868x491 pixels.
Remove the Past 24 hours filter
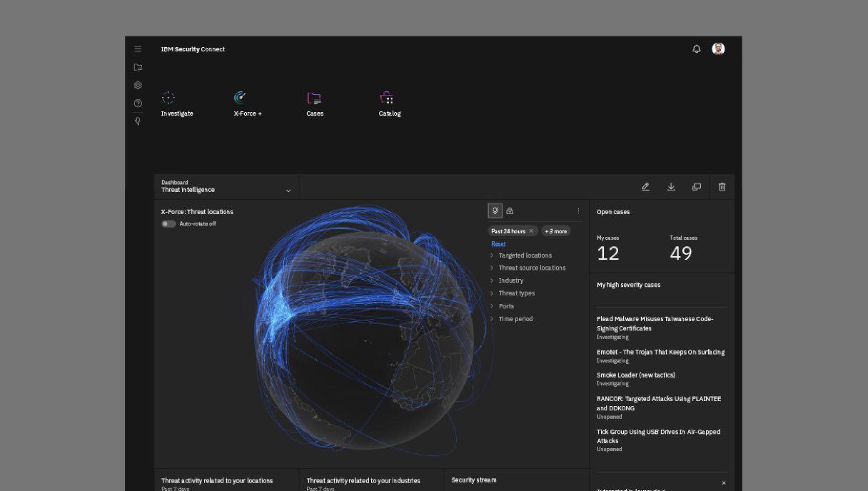(531, 231)
